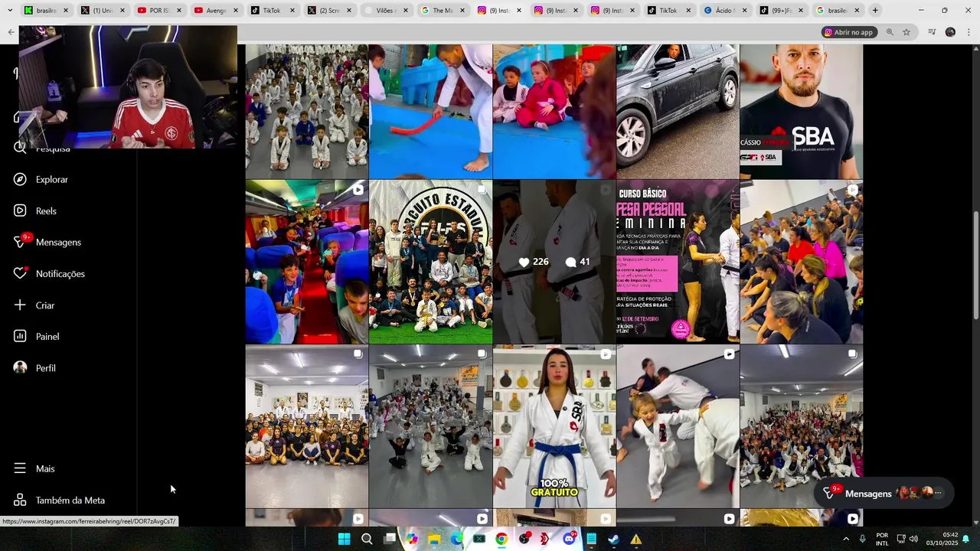The height and width of the screenshot is (551, 980).
Task: Open the 100% Gratuito woman in gi reel
Action: (554, 426)
